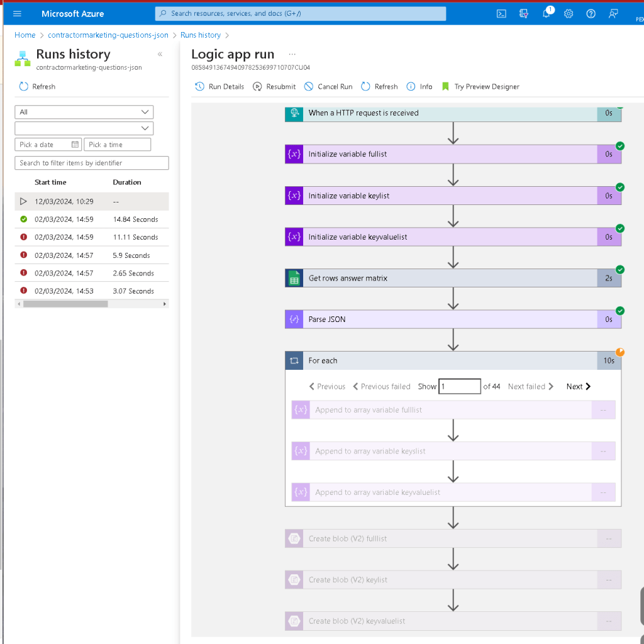Open the Directories and subscriptions filter icon

(524, 14)
